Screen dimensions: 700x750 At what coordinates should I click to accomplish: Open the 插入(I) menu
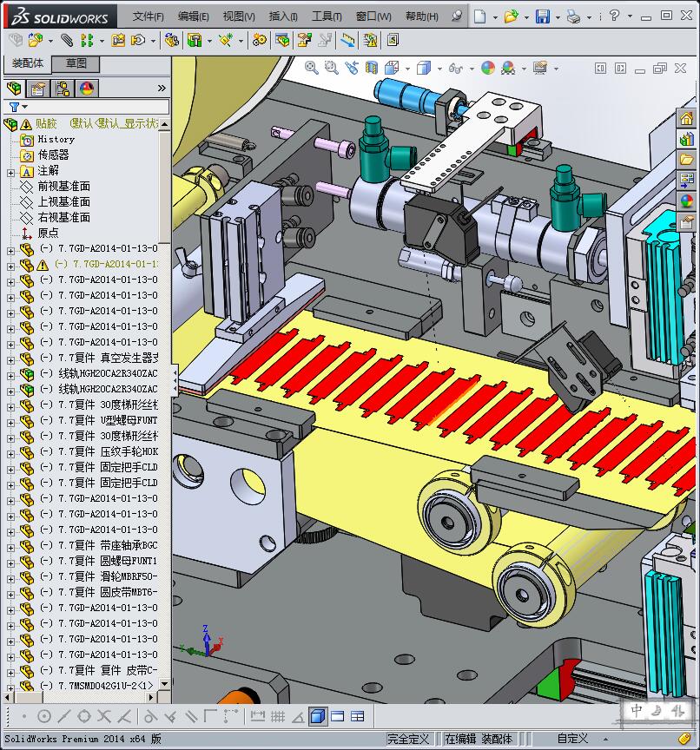click(x=283, y=16)
